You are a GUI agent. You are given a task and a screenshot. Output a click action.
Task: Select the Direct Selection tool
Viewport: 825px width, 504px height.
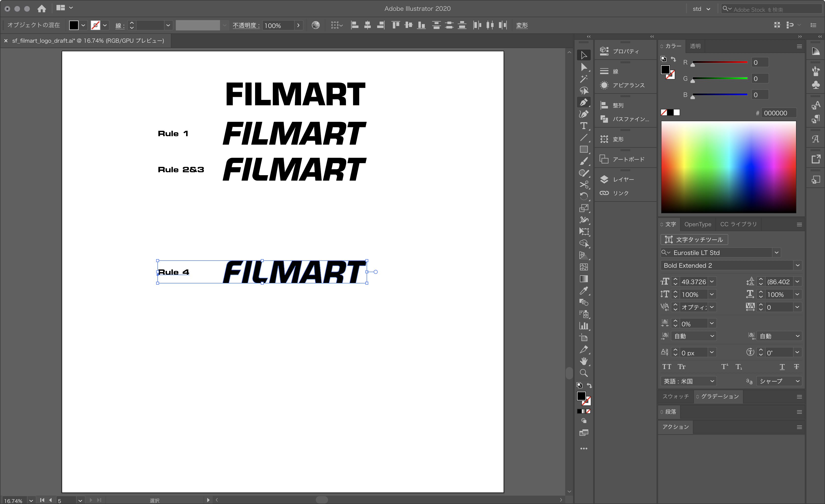[584, 67]
